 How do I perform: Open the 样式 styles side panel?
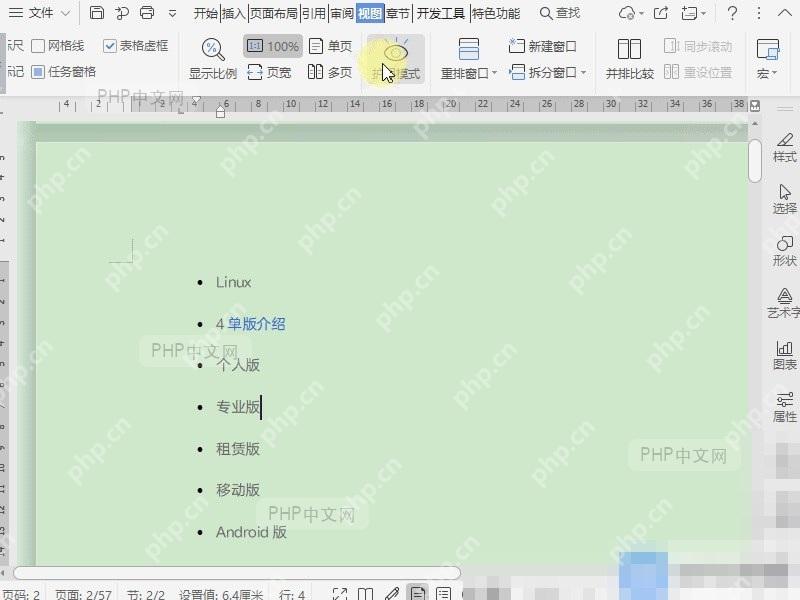(x=785, y=147)
